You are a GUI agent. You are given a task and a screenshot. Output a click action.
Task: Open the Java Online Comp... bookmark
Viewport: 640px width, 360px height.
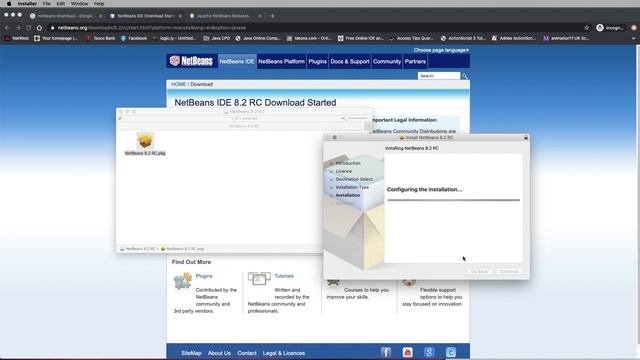tap(258, 38)
